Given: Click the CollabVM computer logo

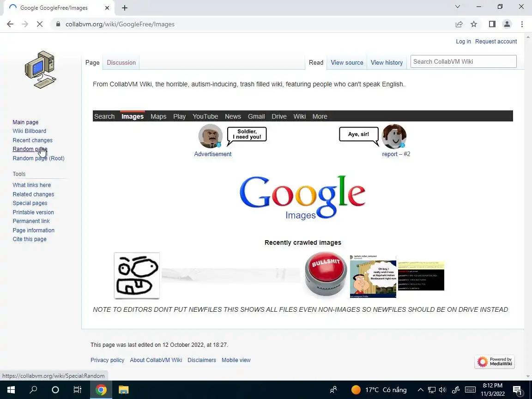Looking at the screenshot, I should click(x=40, y=70).
